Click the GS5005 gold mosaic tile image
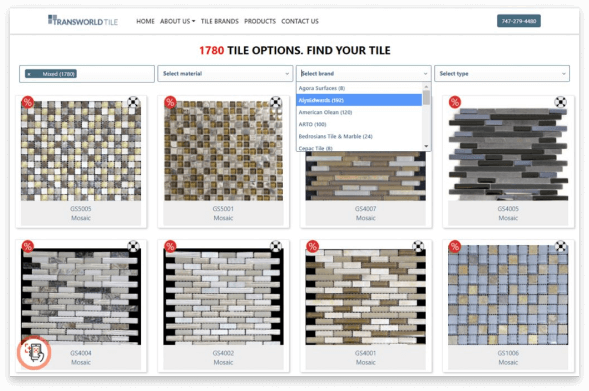The height and width of the screenshot is (391, 589). 81,151
